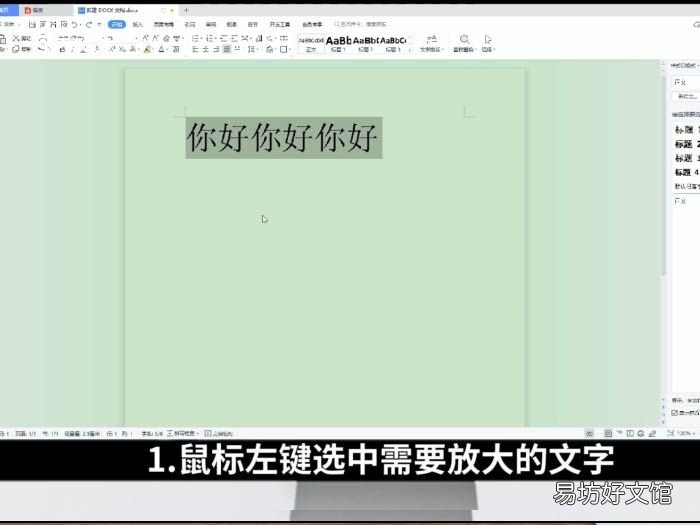Viewport: 700px width, 525px height.
Task: Click the paragraph shading bucket icon
Action: (269, 49)
